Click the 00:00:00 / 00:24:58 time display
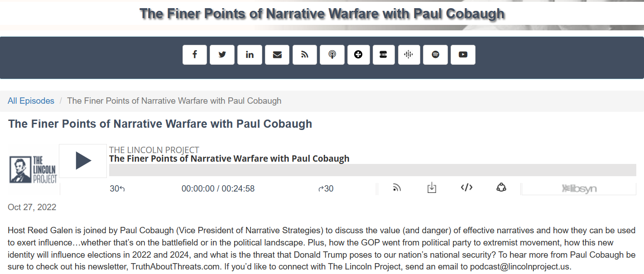Screen dimensions: 644x274 (218, 189)
